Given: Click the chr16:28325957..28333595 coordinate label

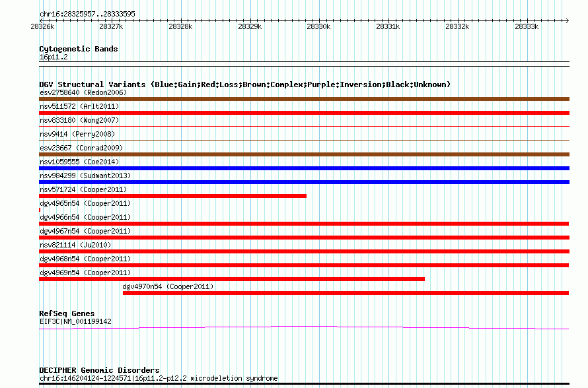Looking at the screenshot, I should 87,14.
